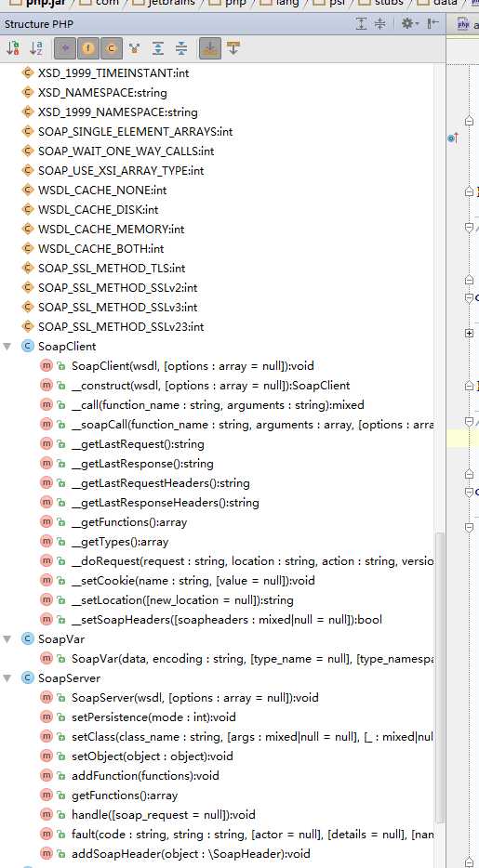479x868 pixels.
Task: Click constant icon beside WSDL_CACHE_NONE
Action: click(x=27, y=190)
